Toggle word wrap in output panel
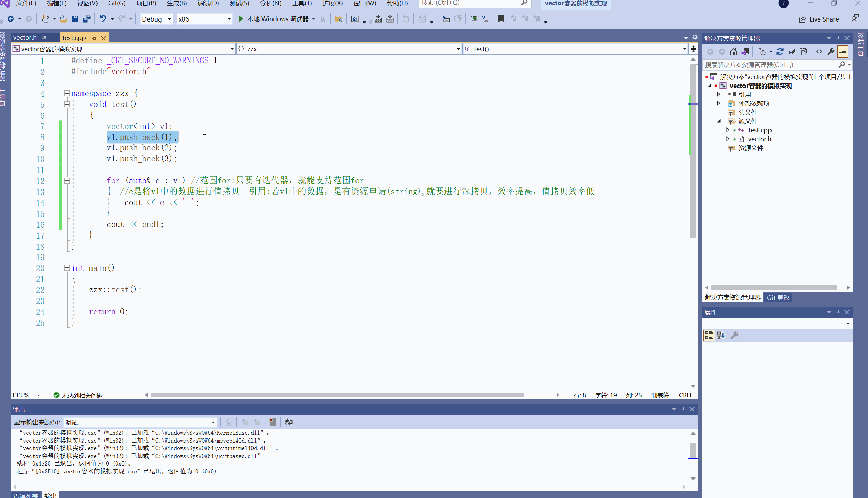Image resolution: width=868 pixels, height=498 pixels. pyautogui.click(x=289, y=422)
